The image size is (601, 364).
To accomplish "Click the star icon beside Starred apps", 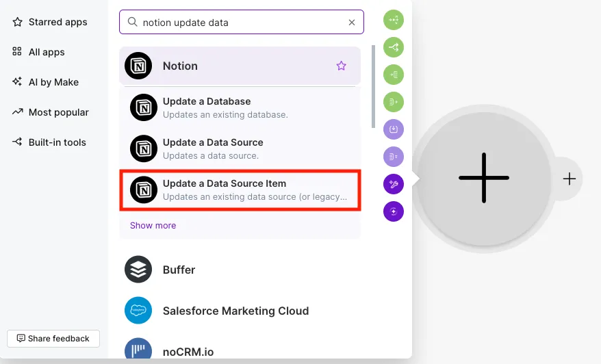I will click(17, 22).
